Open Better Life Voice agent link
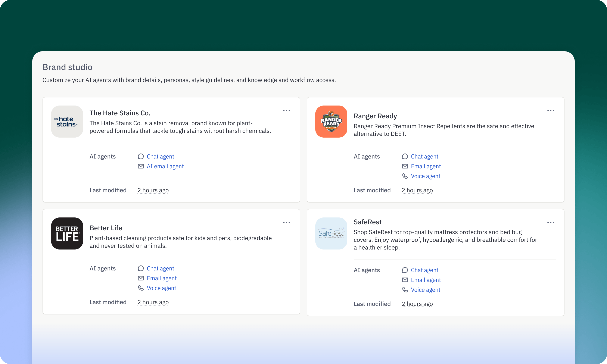Viewport: 607px width, 364px height. click(x=161, y=288)
